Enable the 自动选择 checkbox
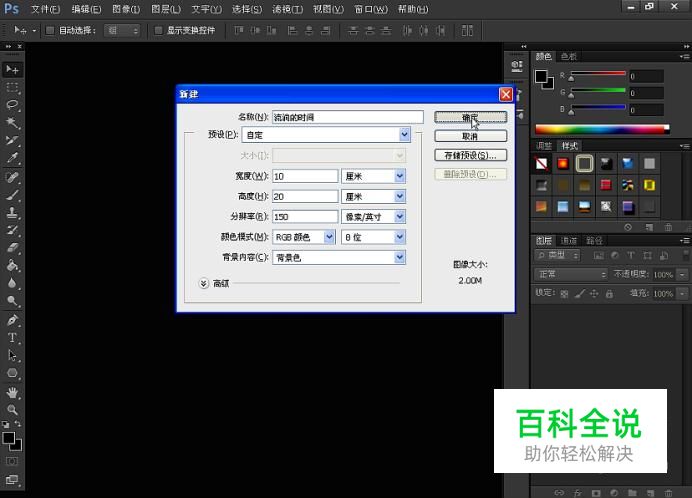The image size is (692, 498). (49, 30)
